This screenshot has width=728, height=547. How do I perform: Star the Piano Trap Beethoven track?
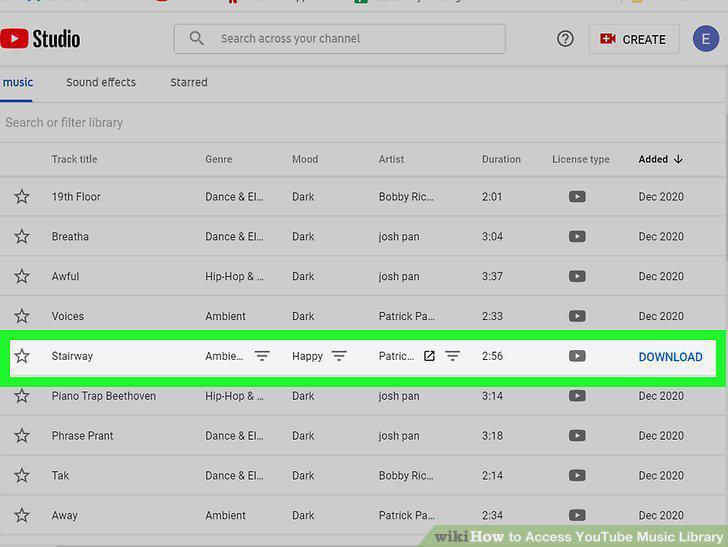[22, 396]
